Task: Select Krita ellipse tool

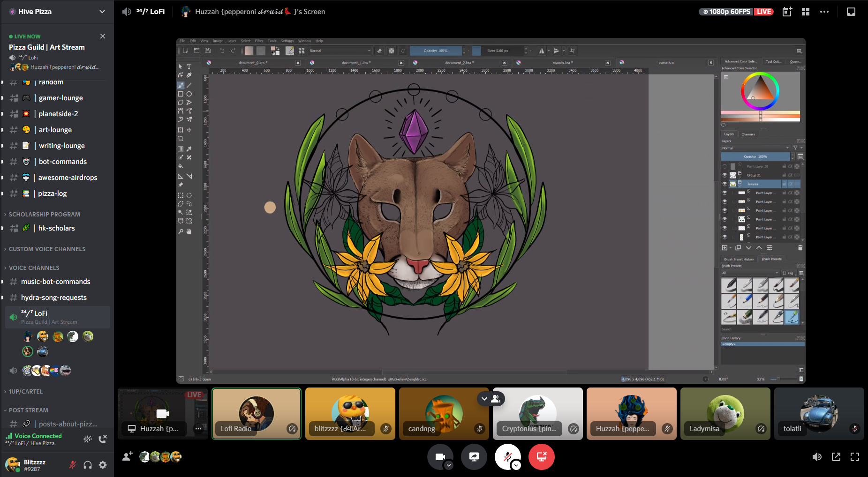Action: click(x=189, y=94)
